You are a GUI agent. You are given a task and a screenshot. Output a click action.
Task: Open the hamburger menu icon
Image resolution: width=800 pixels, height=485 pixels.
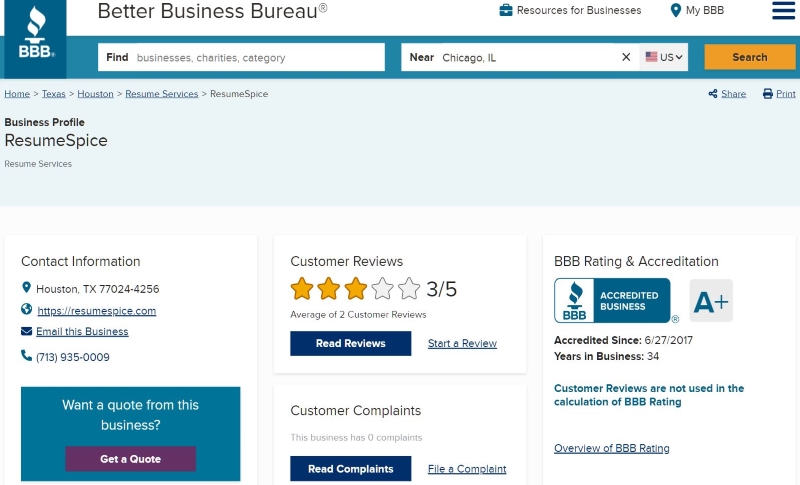(x=783, y=10)
